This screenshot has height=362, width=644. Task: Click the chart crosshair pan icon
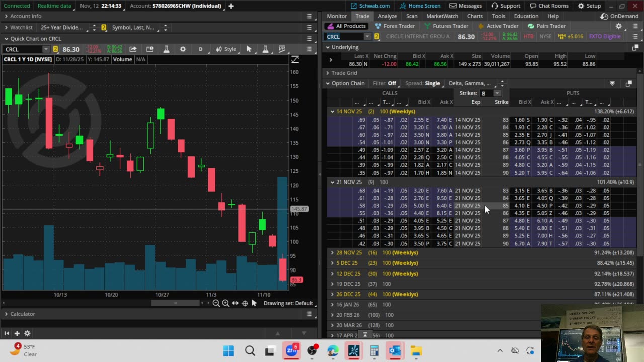coord(245,303)
